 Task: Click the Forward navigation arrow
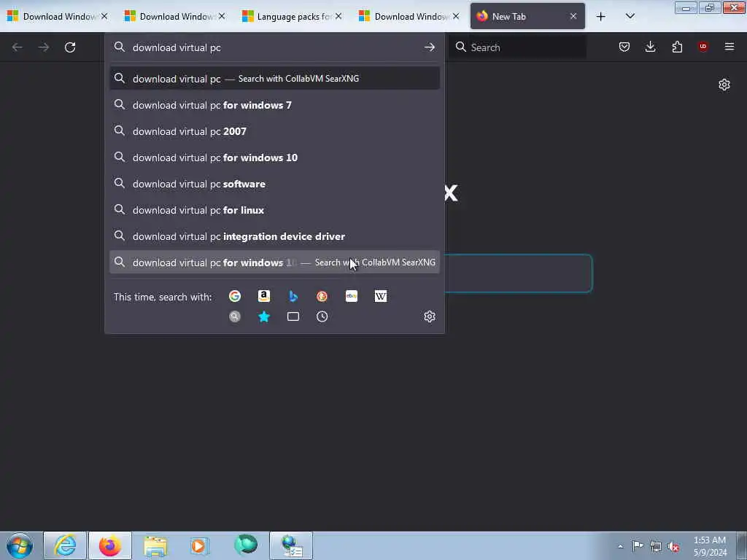(44, 47)
